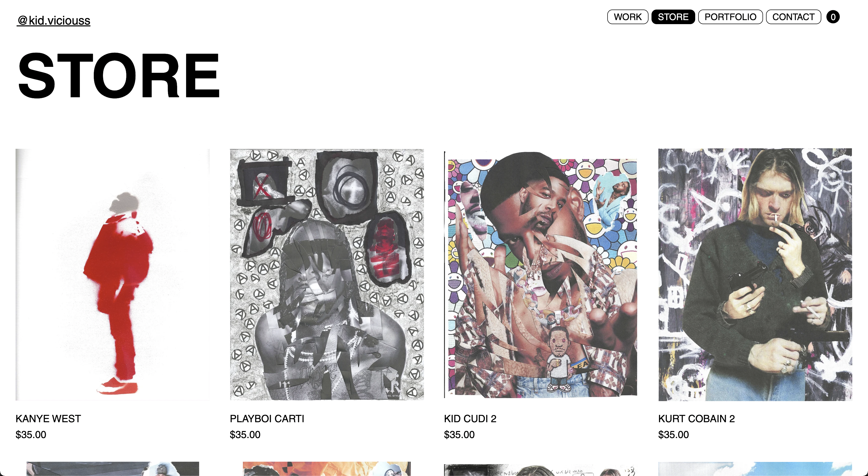Open the CONTACT page
The image size is (868, 476).
pyautogui.click(x=793, y=17)
